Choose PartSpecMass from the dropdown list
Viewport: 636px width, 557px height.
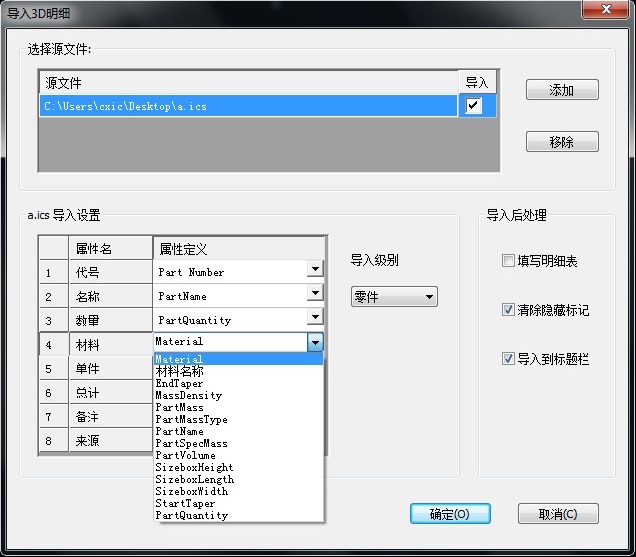click(238, 443)
